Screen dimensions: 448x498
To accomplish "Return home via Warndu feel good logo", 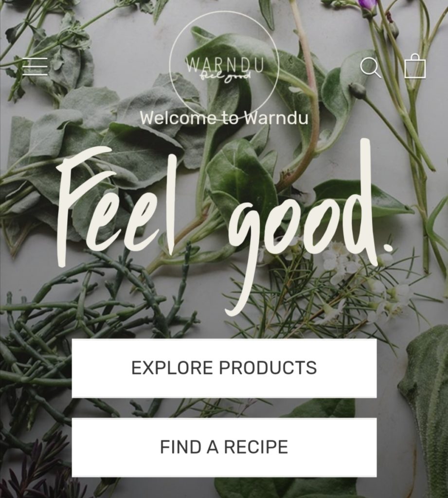I will [224, 66].
